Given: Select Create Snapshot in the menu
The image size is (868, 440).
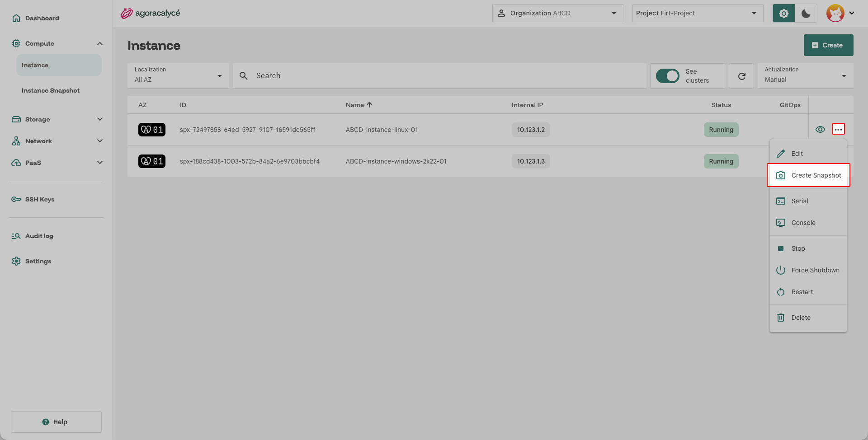Looking at the screenshot, I should pos(808,175).
